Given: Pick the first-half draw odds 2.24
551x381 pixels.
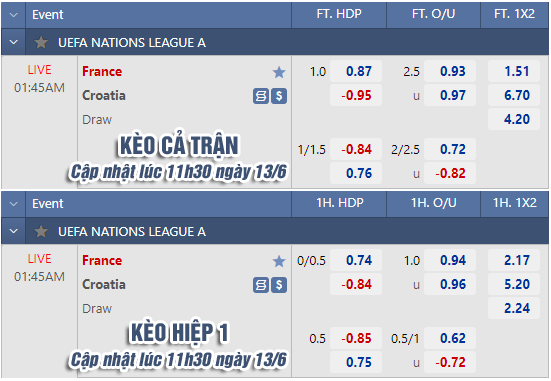Looking at the screenshot, I should [514, 308].
